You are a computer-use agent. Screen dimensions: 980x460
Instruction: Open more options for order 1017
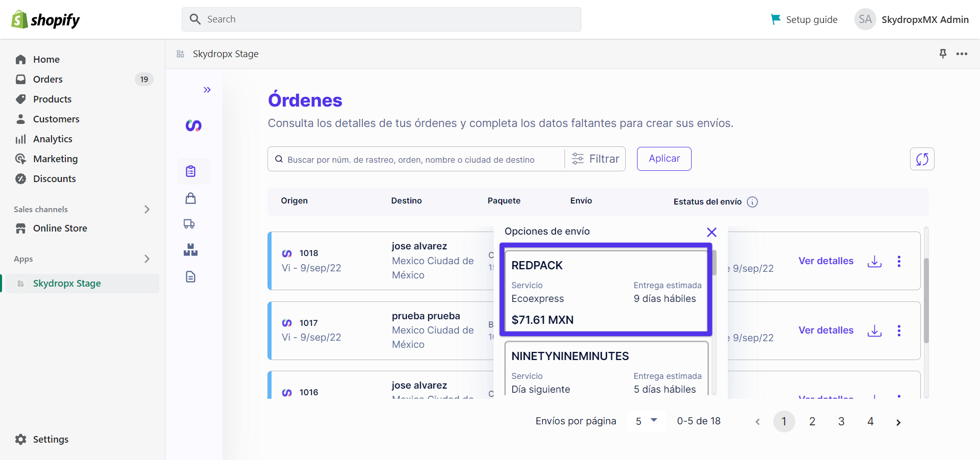tap(899, 330)
